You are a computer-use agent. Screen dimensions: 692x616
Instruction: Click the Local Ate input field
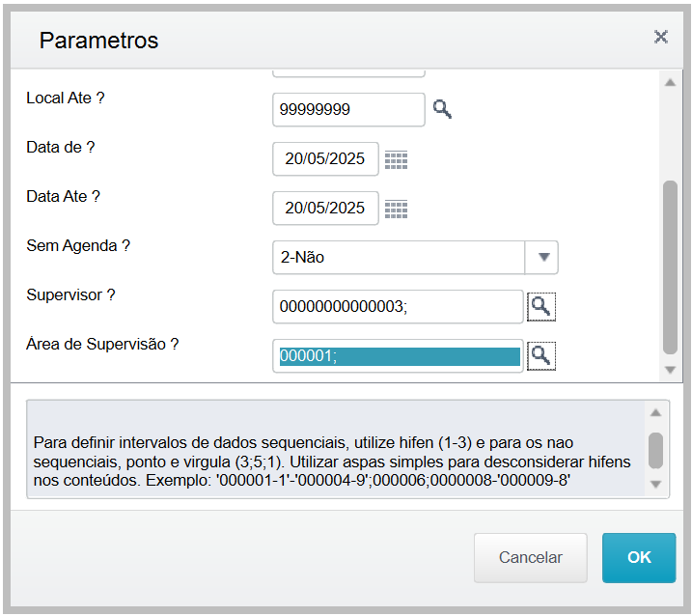tap(348, 110)
